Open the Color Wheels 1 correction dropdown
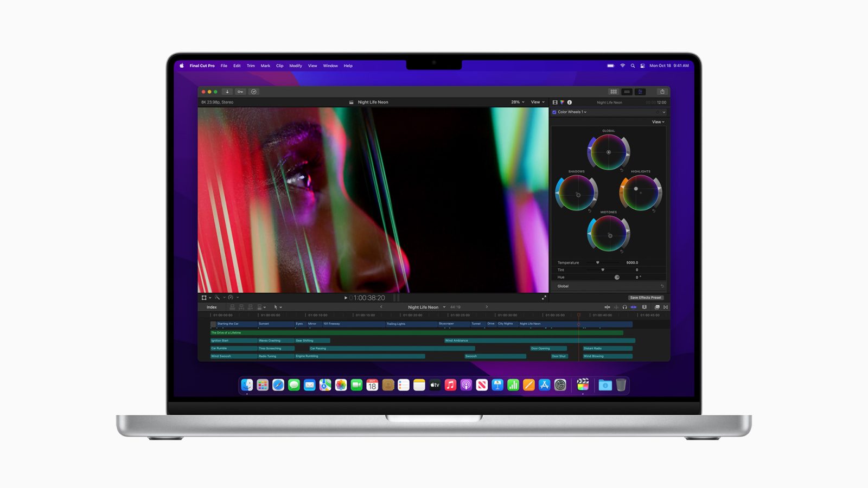 click(572, 112)
